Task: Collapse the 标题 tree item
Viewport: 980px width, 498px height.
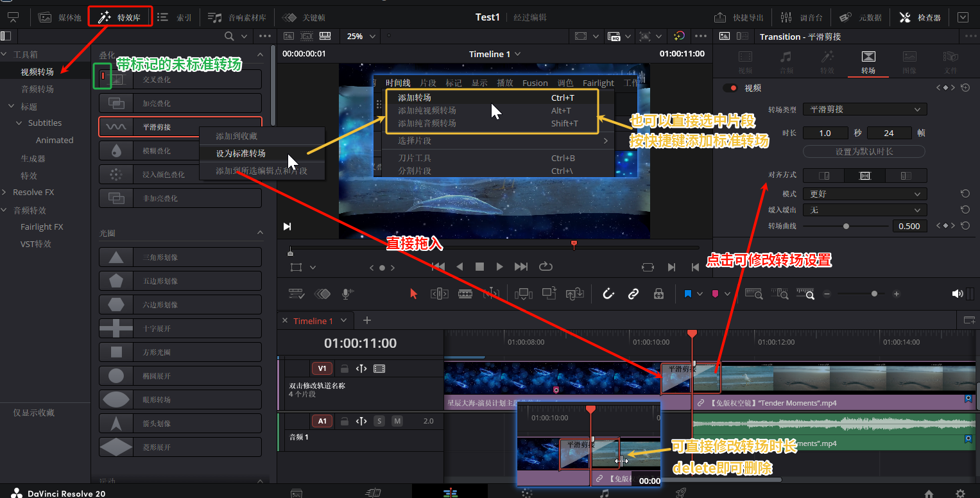Action: [x=12, y=107]
